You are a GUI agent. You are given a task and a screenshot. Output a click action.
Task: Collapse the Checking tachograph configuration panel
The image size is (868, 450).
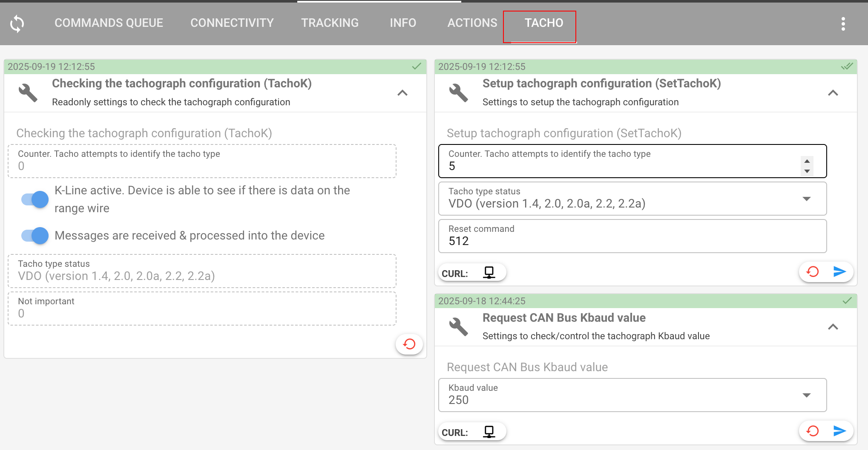(402, 93)
